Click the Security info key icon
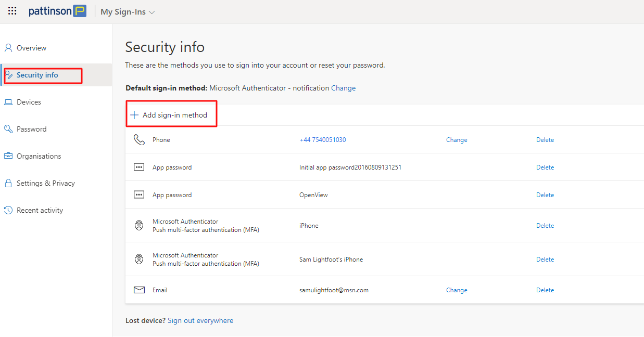644x337 pixels. [8, 75]
